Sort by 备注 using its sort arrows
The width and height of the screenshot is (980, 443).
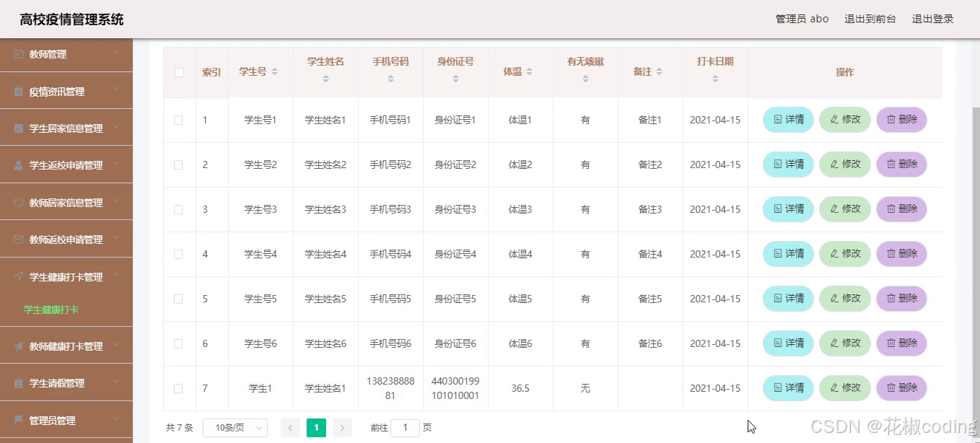point(659,72)
